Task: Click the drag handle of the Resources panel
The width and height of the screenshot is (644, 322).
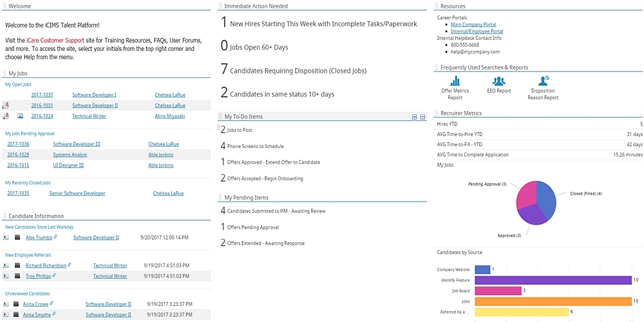Action: (x=437, y=6)
